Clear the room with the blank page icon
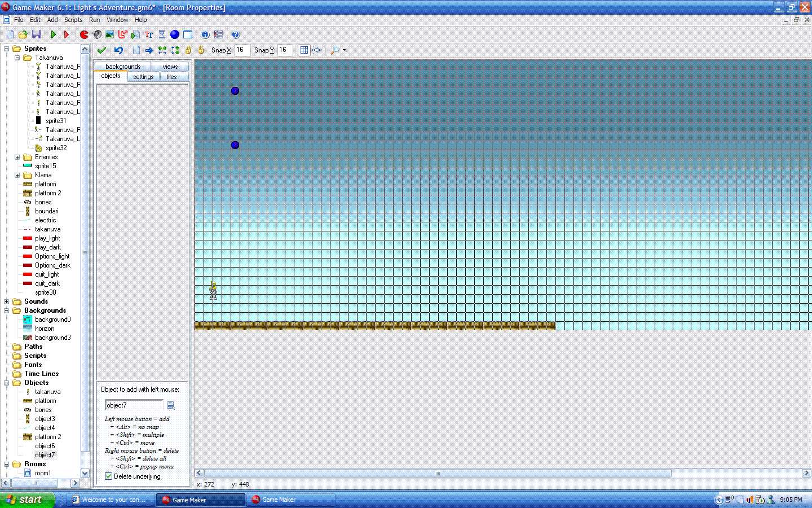The width and height of the screenshot is (812, 508). click(x=136, y=50)
